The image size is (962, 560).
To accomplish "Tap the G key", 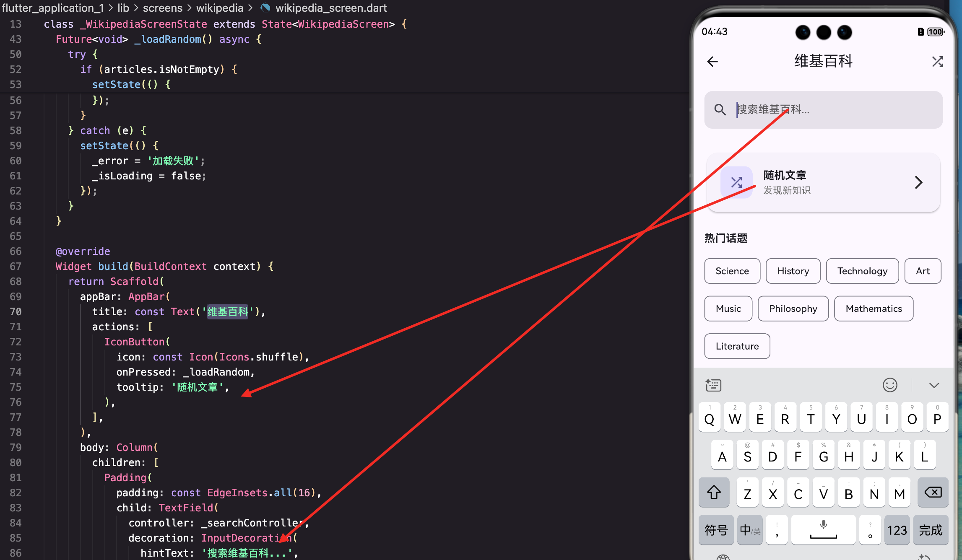I will tap(824, 455).
